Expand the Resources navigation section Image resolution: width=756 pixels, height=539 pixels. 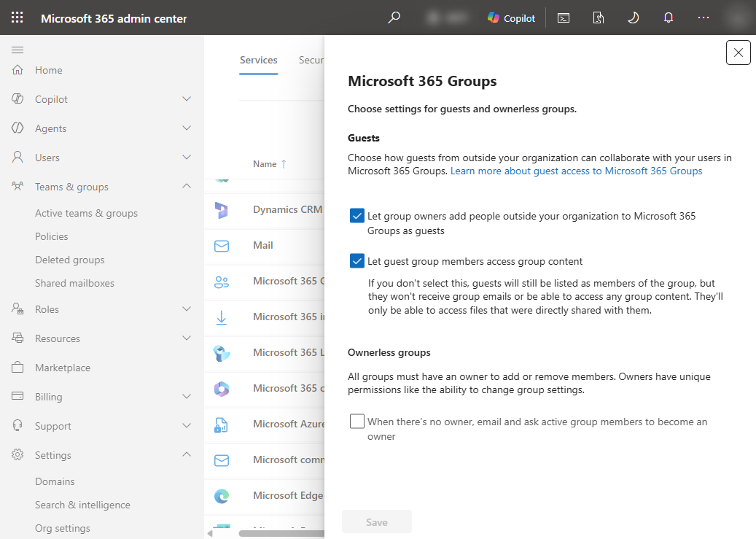click(x=187, y=338)
